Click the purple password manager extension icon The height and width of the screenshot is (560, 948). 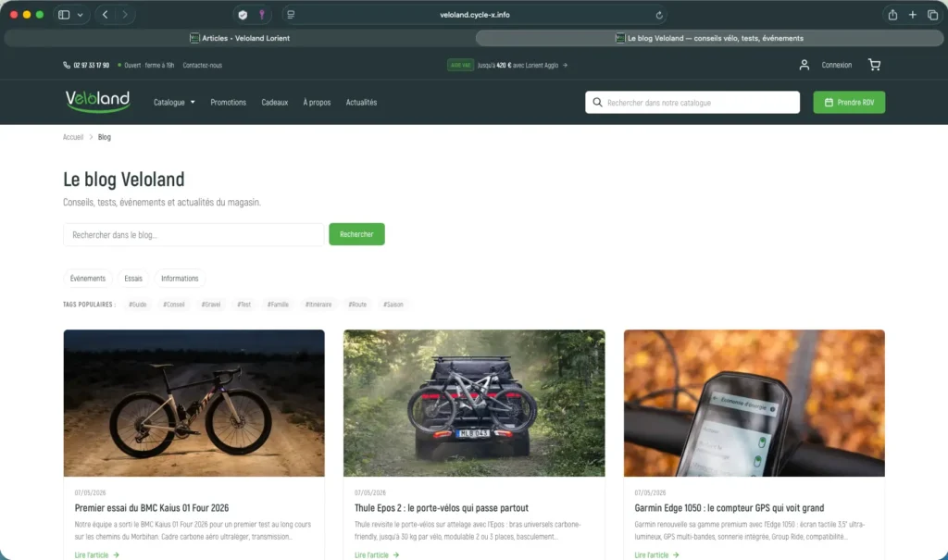coord(262,15)
